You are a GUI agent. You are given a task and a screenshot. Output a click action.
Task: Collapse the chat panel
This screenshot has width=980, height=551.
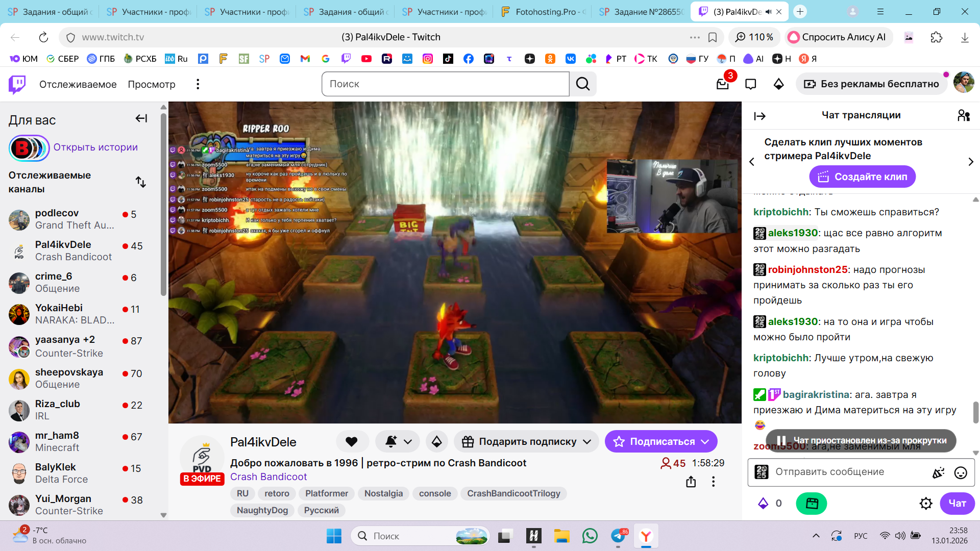[x=759, y=116]
